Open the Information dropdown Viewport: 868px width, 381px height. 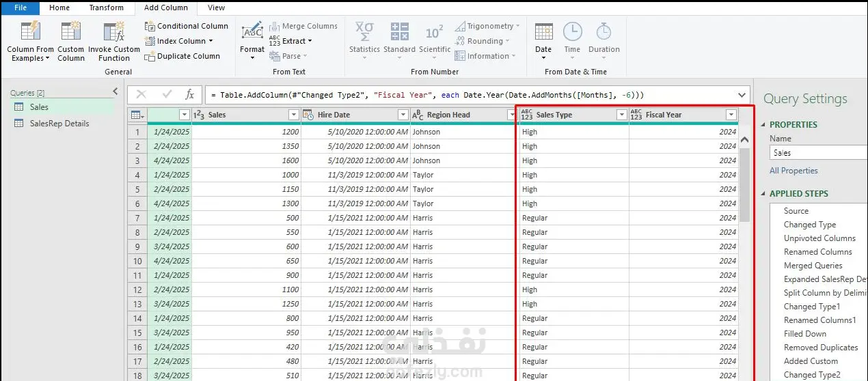pyautogui.click(x=486, y=56)
